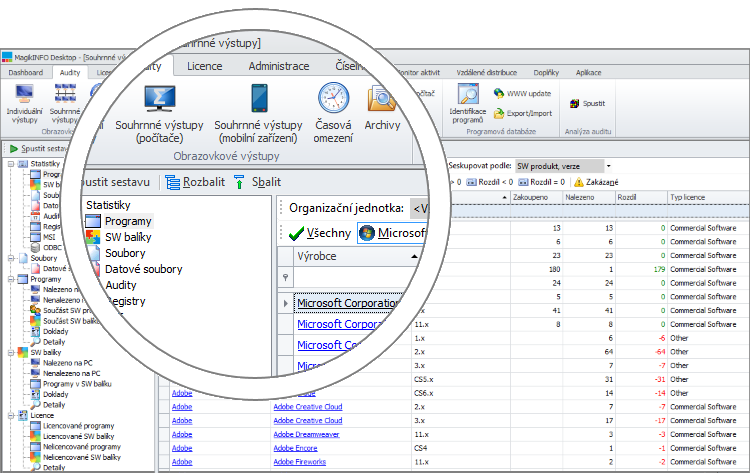Expand the first Microsoft Corporation row arrow
Screen dimensions: 750x473
click(285, 303)
